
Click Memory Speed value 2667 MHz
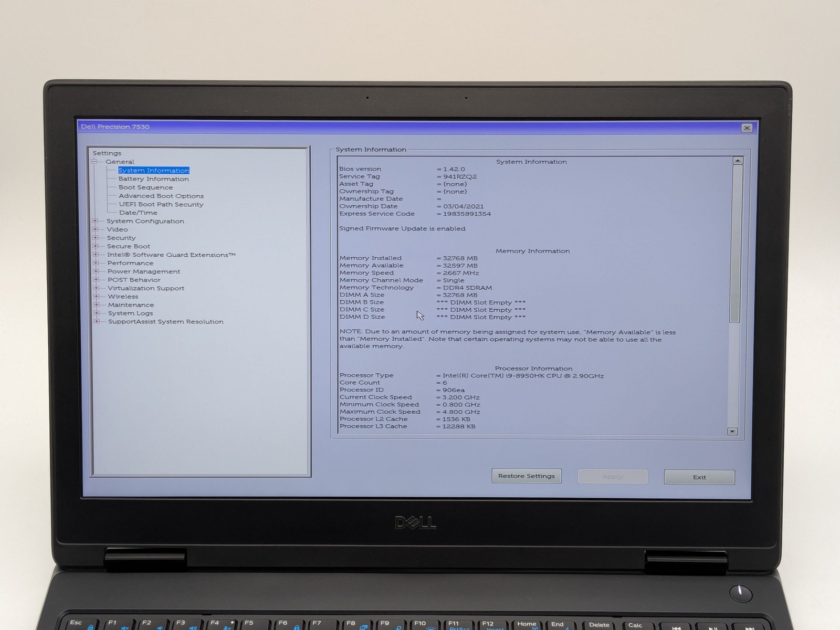click(x=460, y=273)
